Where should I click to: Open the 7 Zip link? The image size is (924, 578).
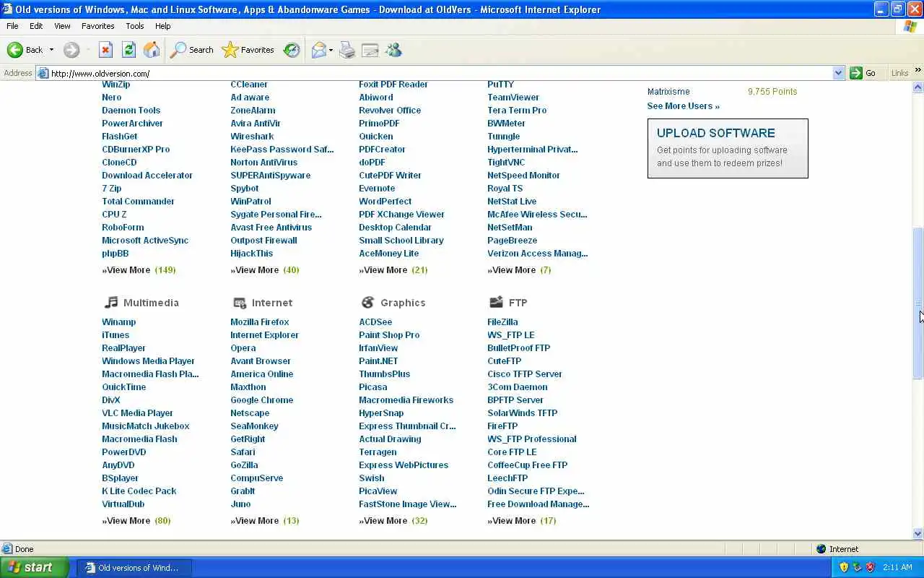[112, 189]
